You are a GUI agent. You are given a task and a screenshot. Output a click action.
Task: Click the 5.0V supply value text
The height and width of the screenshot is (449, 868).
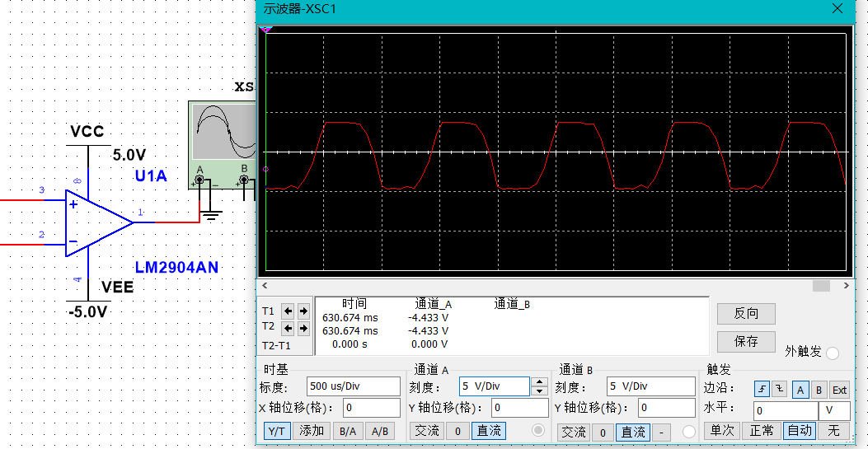tap(129, 155)
